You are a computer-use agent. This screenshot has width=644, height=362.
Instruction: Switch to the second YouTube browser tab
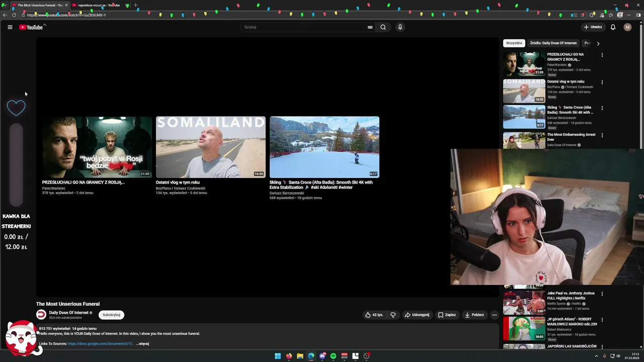coord(98,5)
